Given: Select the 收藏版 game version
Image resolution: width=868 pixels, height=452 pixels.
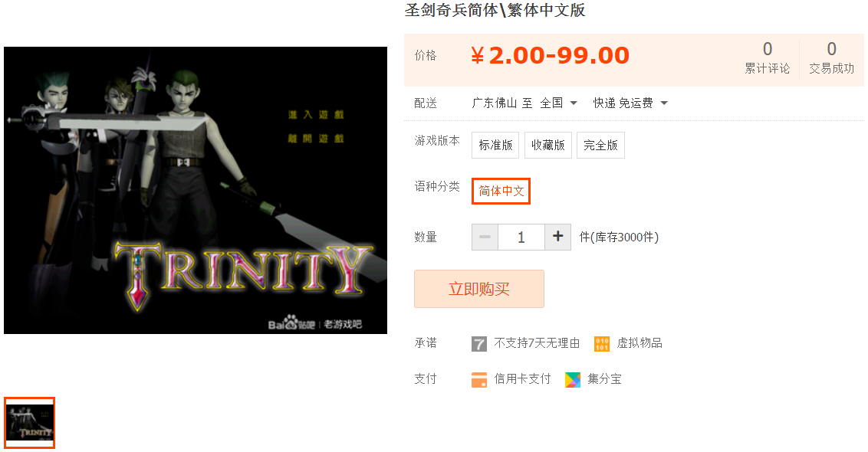Looking at the screenshot, I should [548, 145].
